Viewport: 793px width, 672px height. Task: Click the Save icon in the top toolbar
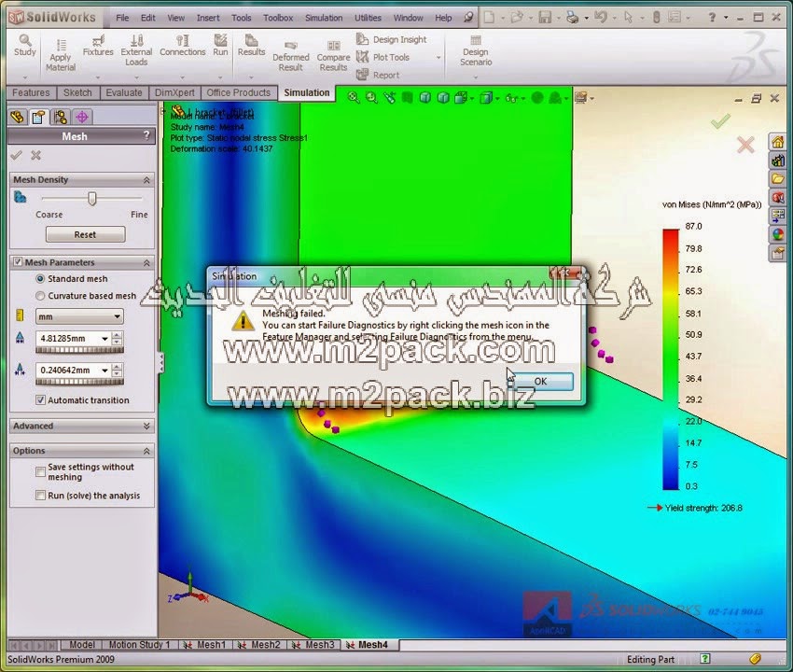pos(545,18)
